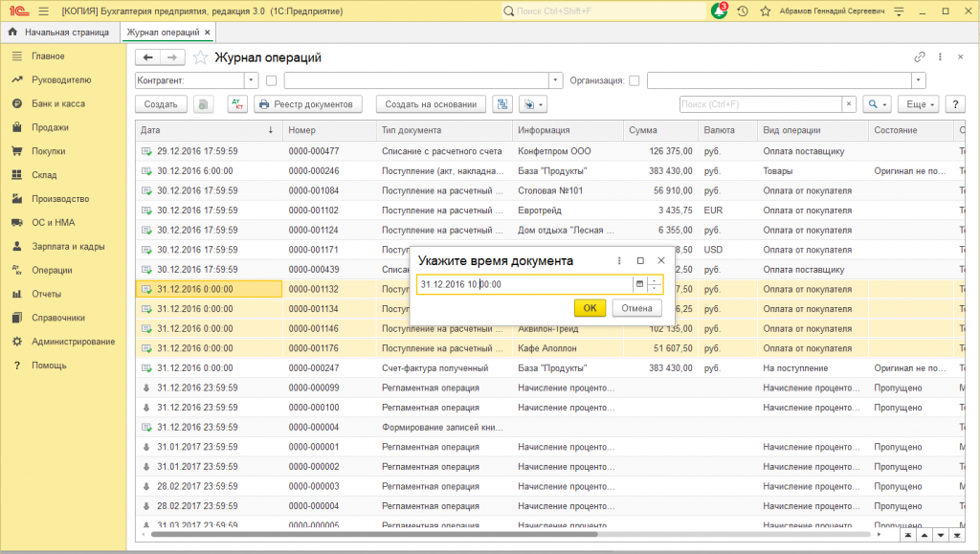Image resolution: width=980 pixels, height=554 pixels.
Task: Navigate back with the left arrow
Action: [x=148, y=57]
